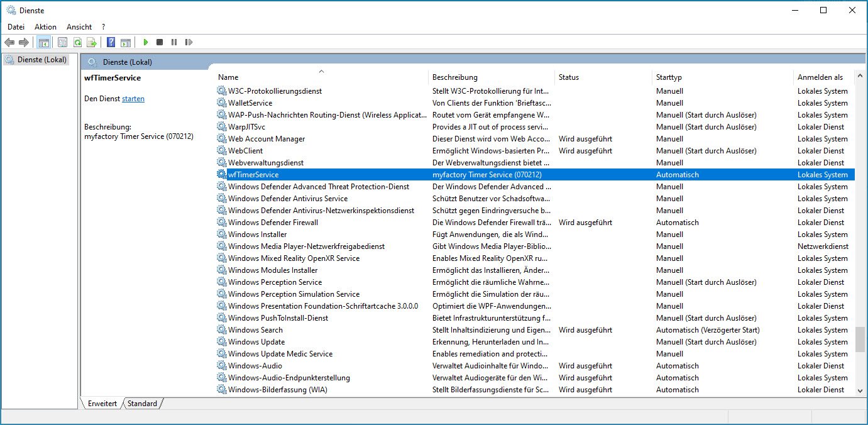The height and width of the screenshot is (425, 868).
Task: Select the Windows Modules Installer name
Action: [x=273, y=270]
